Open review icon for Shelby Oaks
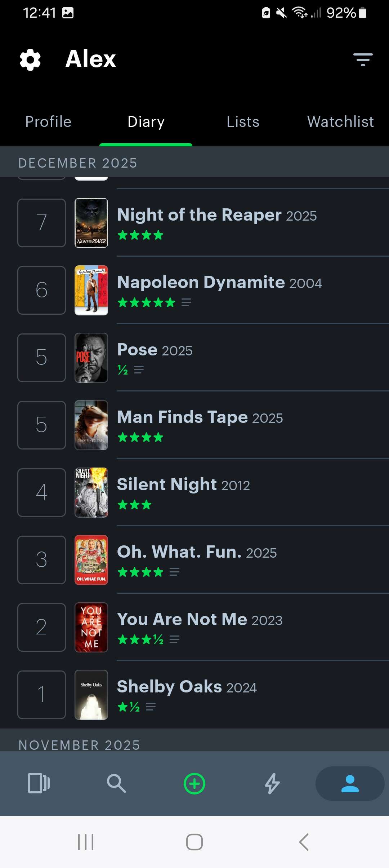The height and width of the screenshot is (868, 389). click(151, 707)
